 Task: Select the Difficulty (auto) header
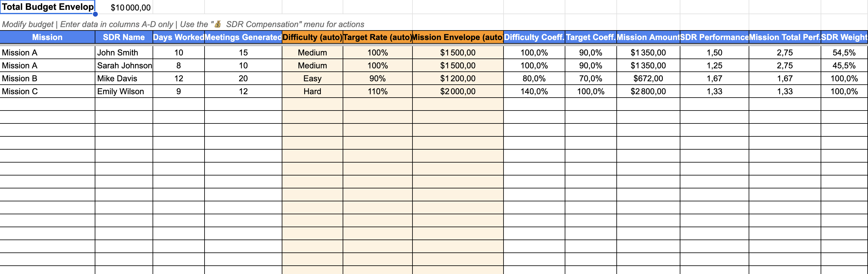312,37
